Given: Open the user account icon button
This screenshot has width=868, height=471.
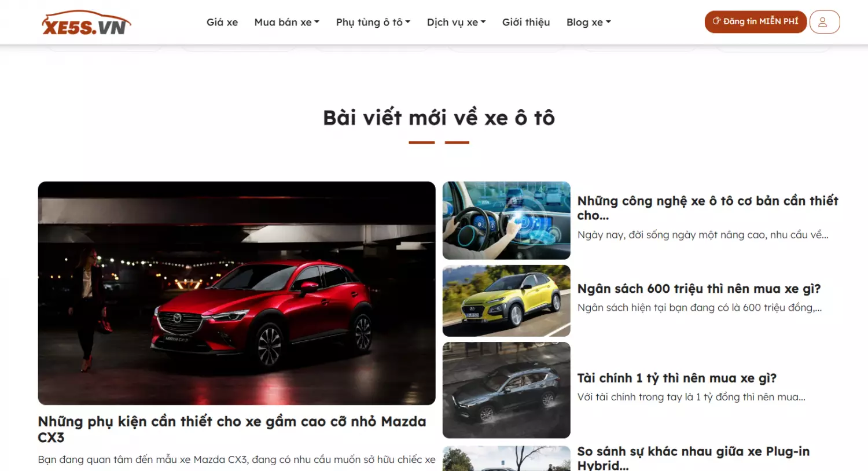Looking at the screenshot, I should 825,22.
